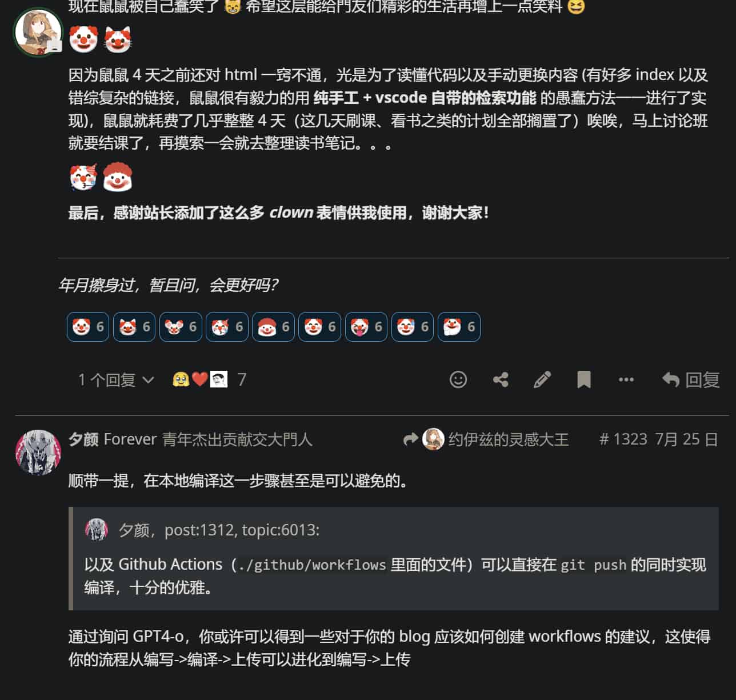Viewport: 736px width, 700px height.
Task: Open the top poster's avatar profile
Action: [x=38, y=33]
